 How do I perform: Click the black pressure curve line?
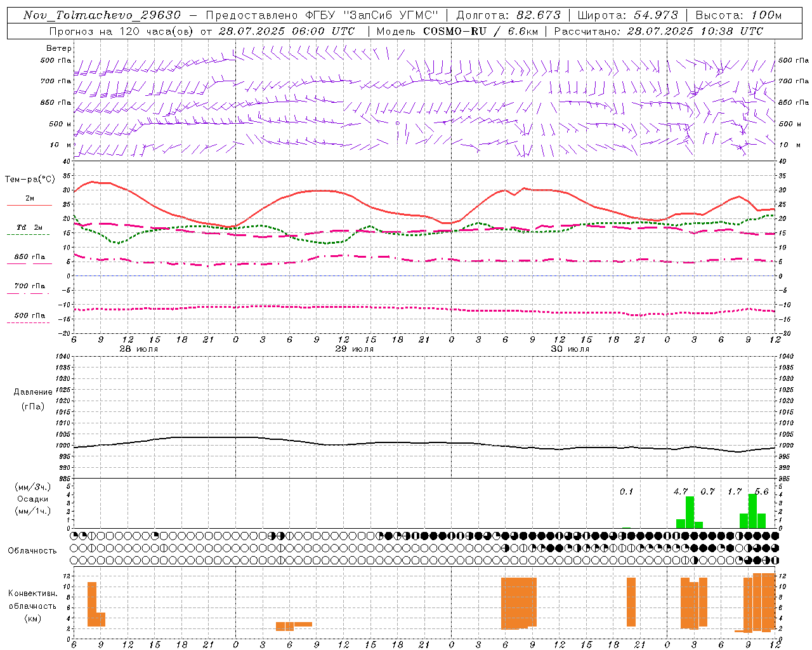tap(424, 443)
